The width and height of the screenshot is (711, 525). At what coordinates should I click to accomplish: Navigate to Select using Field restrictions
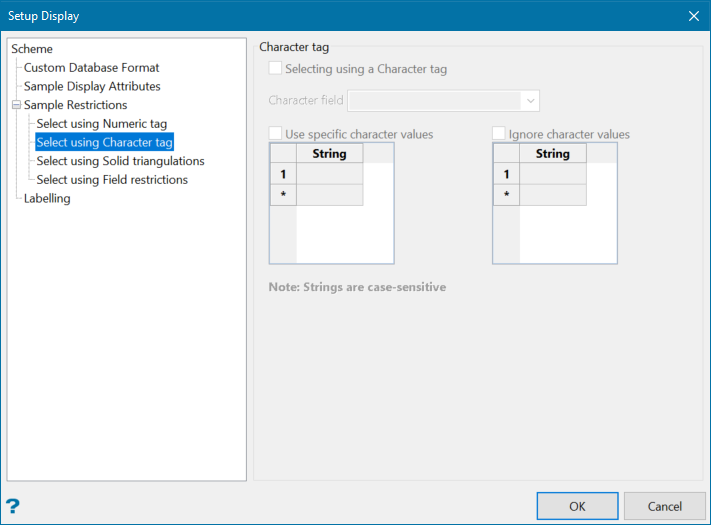click(112, 180)
